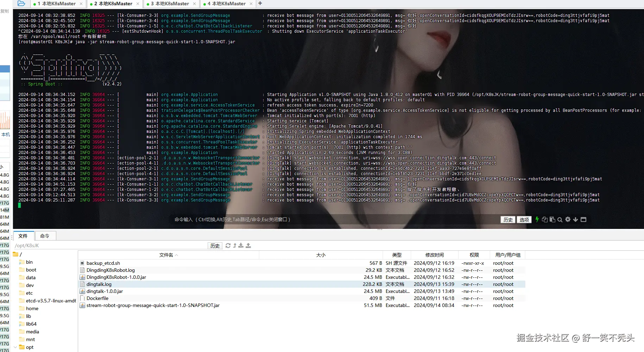Go up to parent directory
Screen dimensions: 644x352
click(234, 245)
